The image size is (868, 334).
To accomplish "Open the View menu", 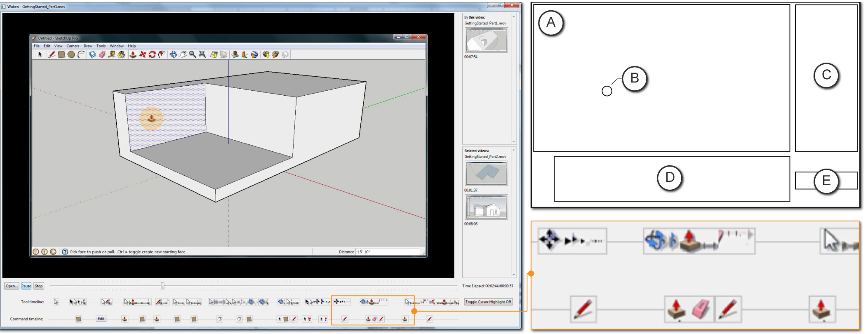I will click(58, 46).
